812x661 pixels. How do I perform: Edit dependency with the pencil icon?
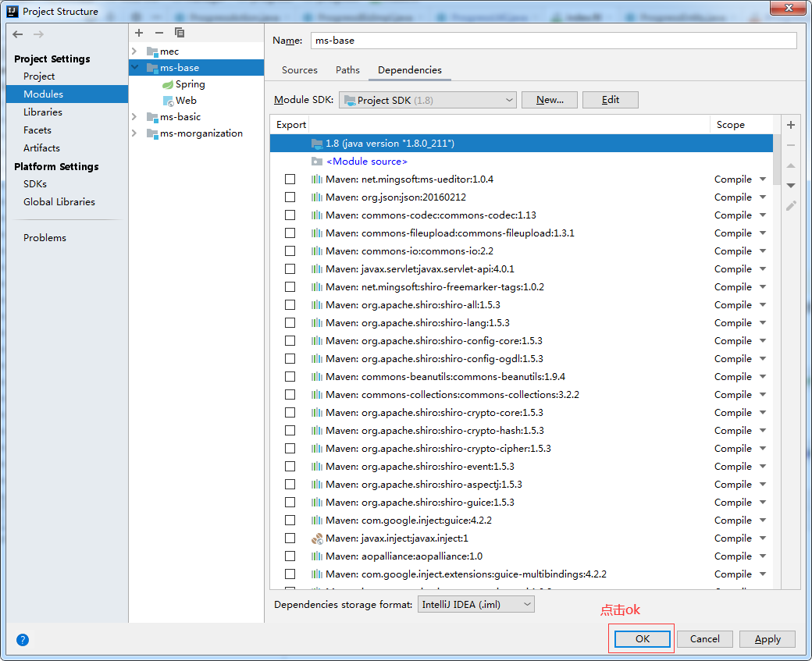click(791, 206)
